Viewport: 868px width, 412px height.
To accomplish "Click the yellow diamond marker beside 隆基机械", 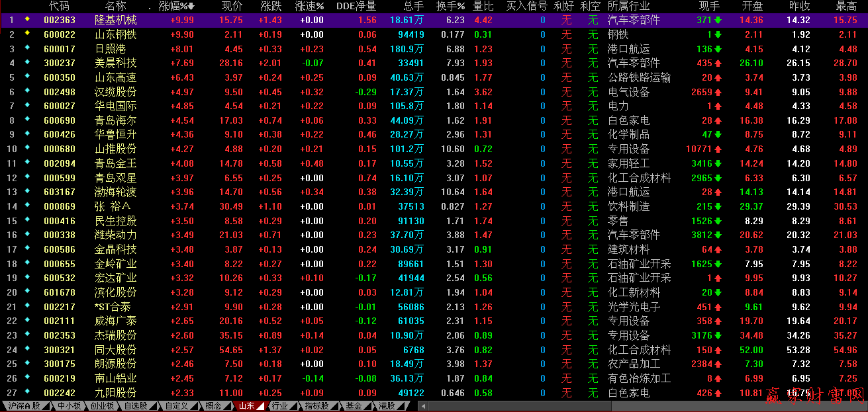I will coord(27,19).
